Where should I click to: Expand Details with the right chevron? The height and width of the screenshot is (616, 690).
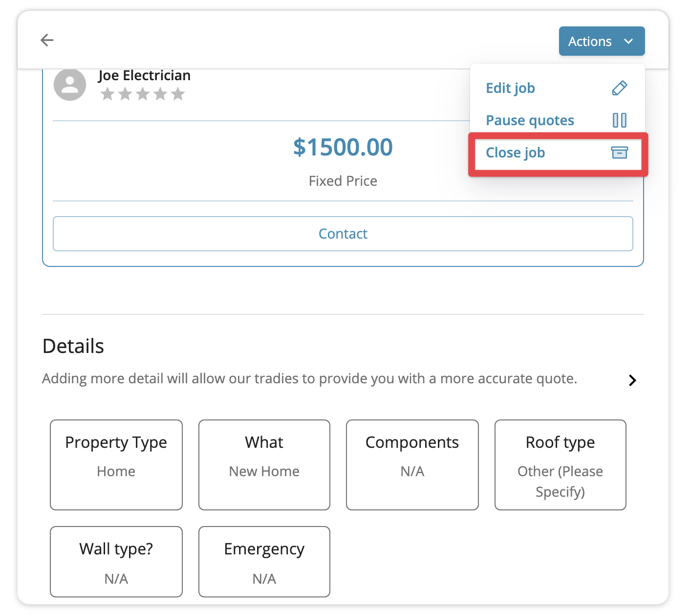pos(632,380)
